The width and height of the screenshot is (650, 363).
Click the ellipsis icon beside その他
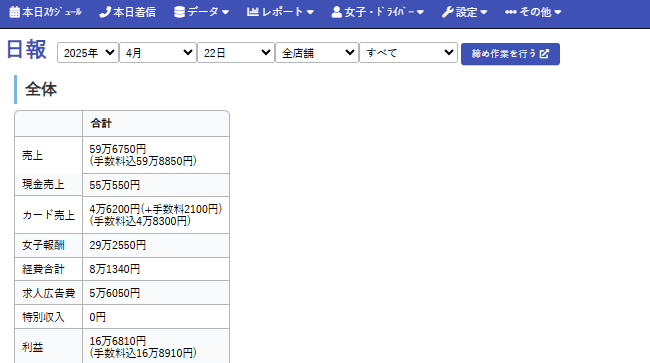click(510, 12)
